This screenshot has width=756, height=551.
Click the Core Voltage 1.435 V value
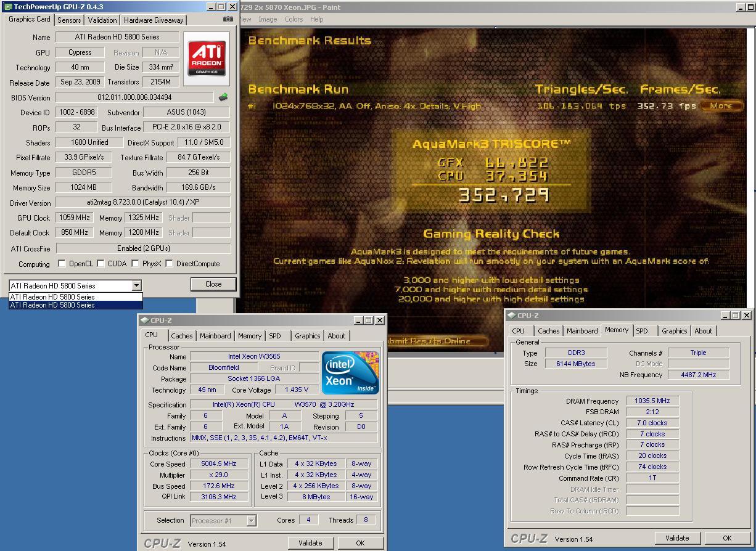[x=297, y=390]
